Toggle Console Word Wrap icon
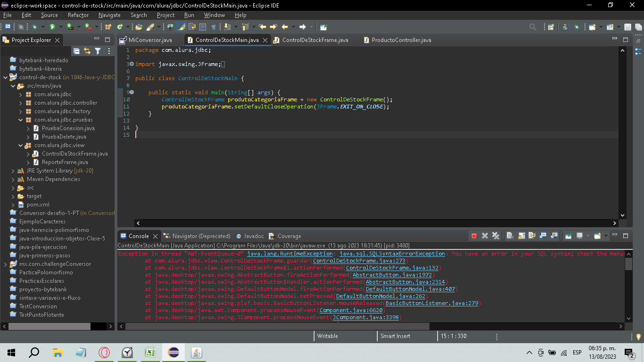The height and width of the screenshot is (362, 644). (x=532, y=236)
